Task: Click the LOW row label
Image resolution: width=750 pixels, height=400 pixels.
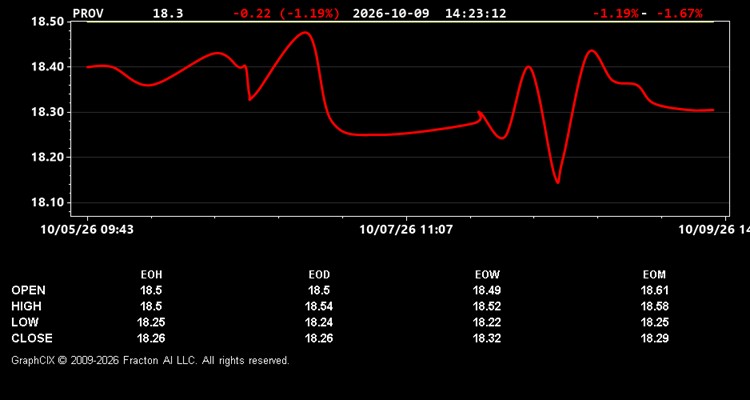Action: tap(25, 322)
